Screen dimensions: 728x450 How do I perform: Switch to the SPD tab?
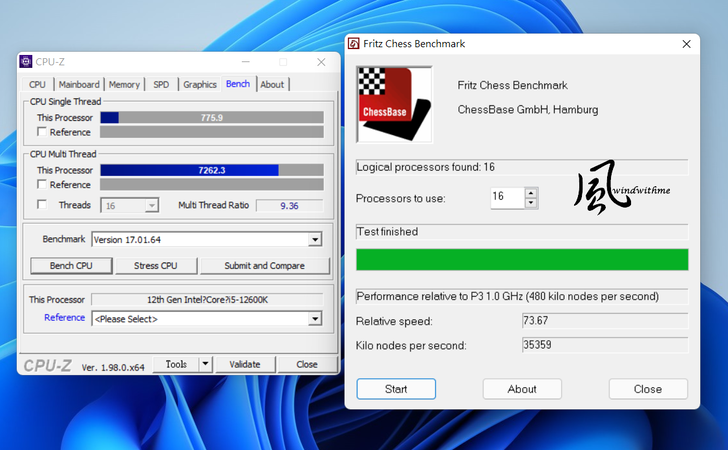pyautogui.click(x=161, y=85)
